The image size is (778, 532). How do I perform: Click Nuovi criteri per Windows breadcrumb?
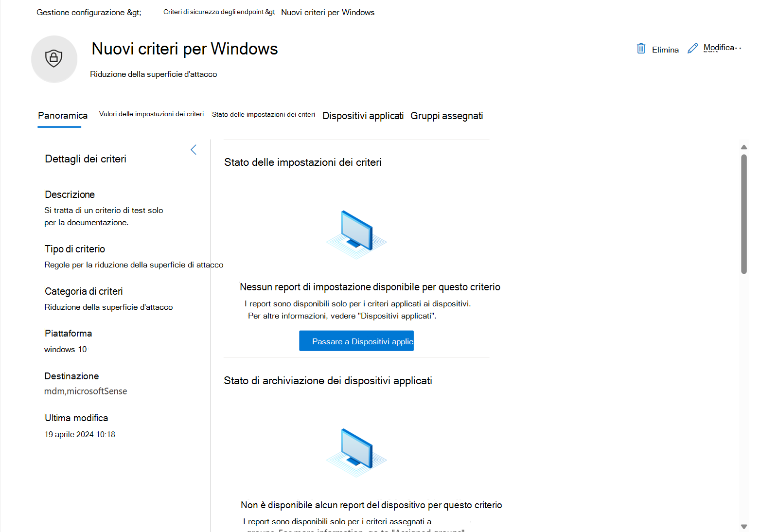point(328,13)
